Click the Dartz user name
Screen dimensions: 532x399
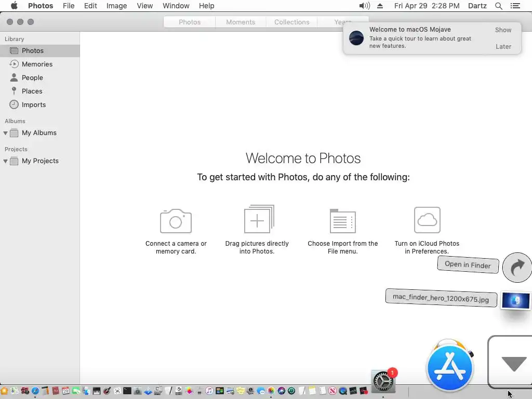pos(477,6)
